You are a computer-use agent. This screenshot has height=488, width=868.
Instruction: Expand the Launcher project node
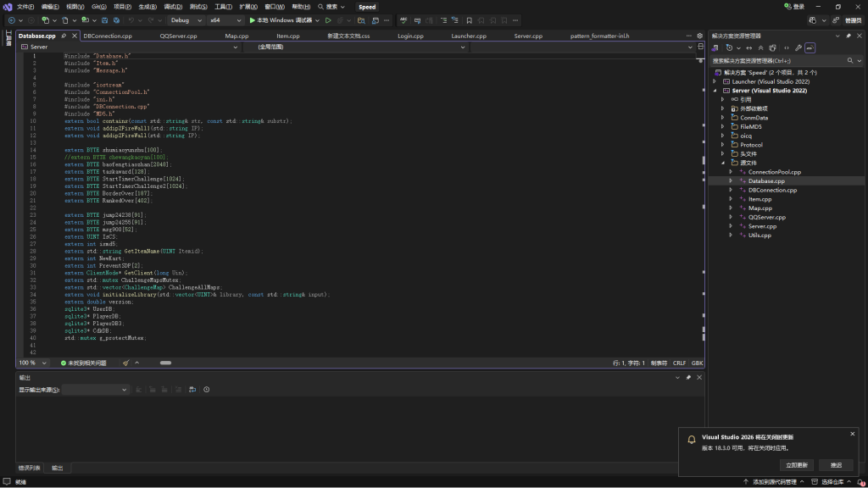point(715,82)
